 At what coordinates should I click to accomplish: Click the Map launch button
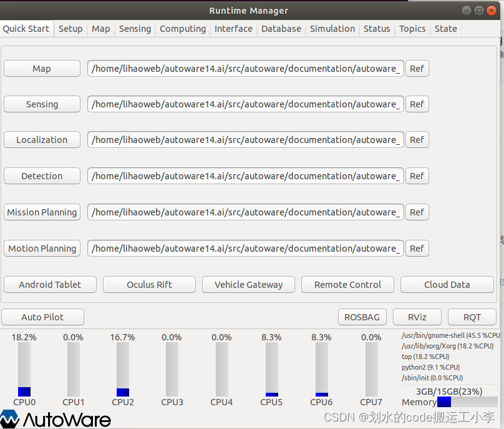click(x=42, y=69)
